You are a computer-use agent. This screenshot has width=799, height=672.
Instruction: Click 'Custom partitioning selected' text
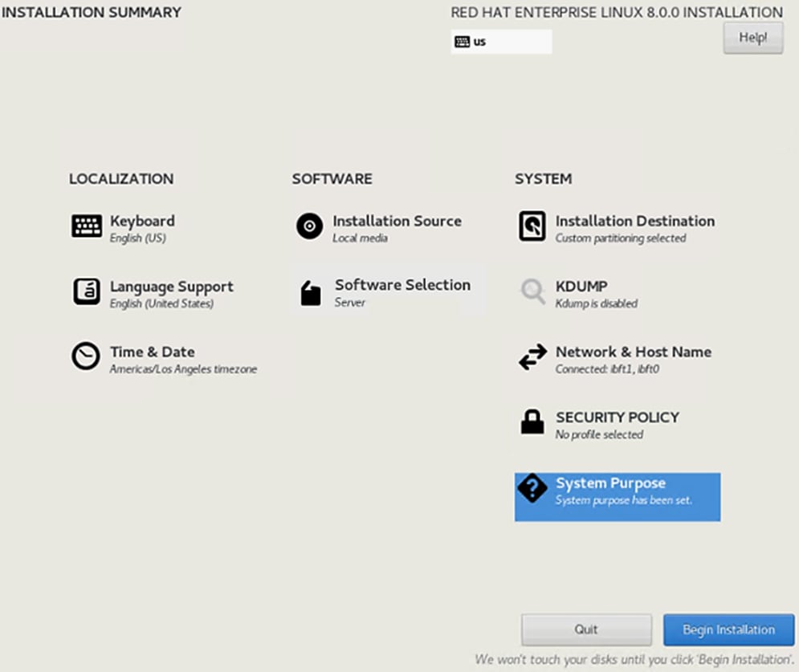coord(621,238)
